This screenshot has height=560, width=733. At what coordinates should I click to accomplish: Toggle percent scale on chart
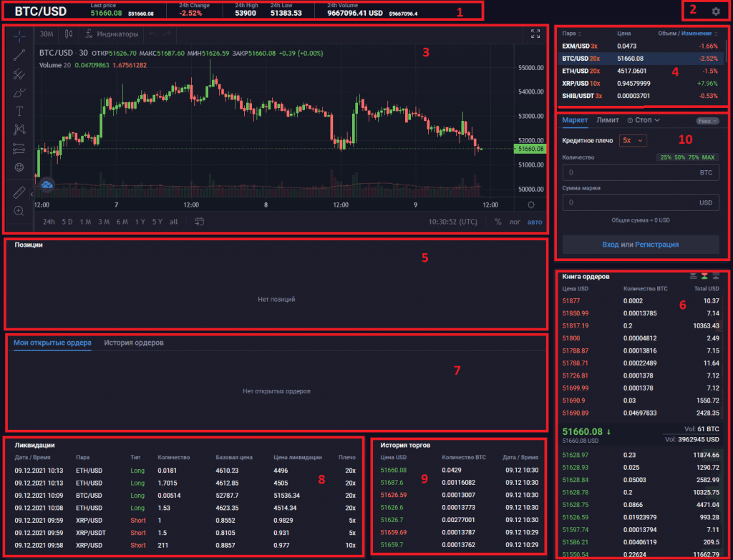498,222
